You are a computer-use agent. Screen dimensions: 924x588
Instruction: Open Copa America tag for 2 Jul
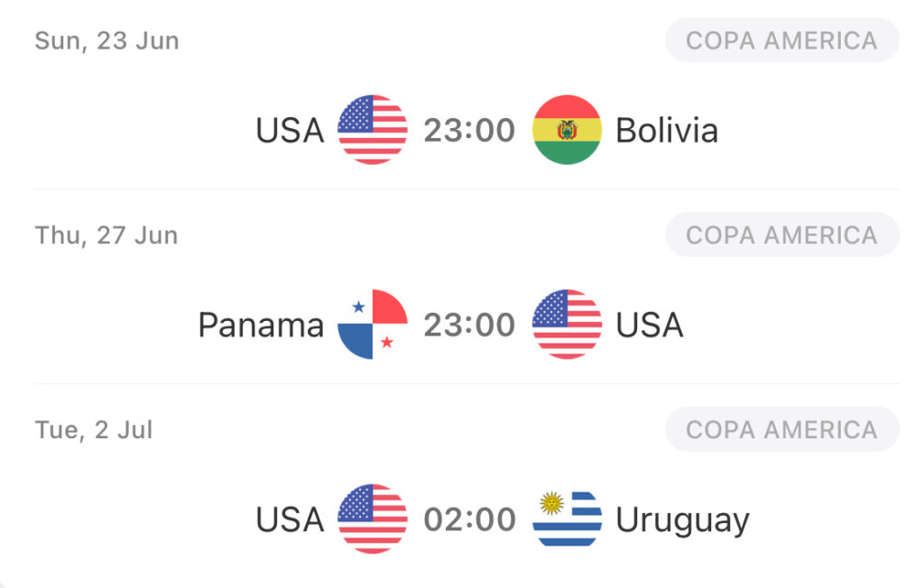[782, 429]
